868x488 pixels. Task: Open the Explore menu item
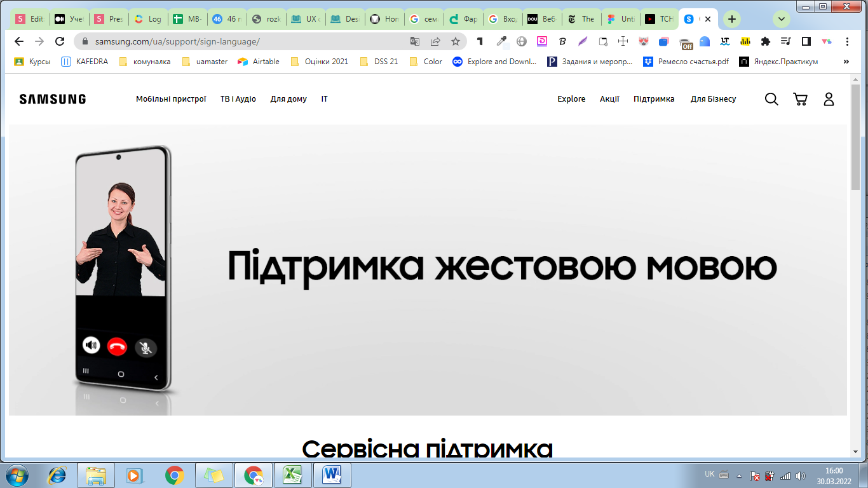pos(571,99)
